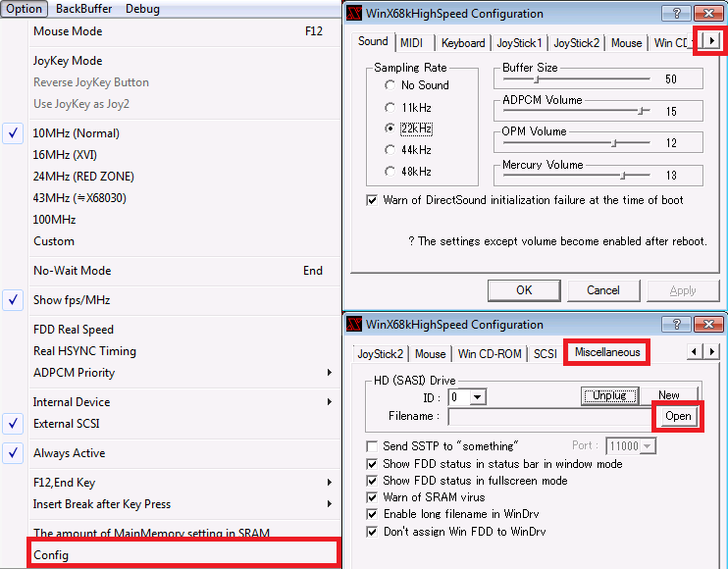Toggle Show FDD status in window mode
728x569 pixels.
coord(372,464)
